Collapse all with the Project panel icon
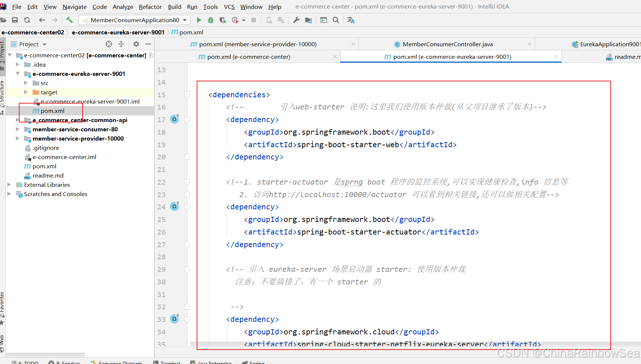Image resolution: width=641 pixels, height=364 pixels. tap(121, 44)
